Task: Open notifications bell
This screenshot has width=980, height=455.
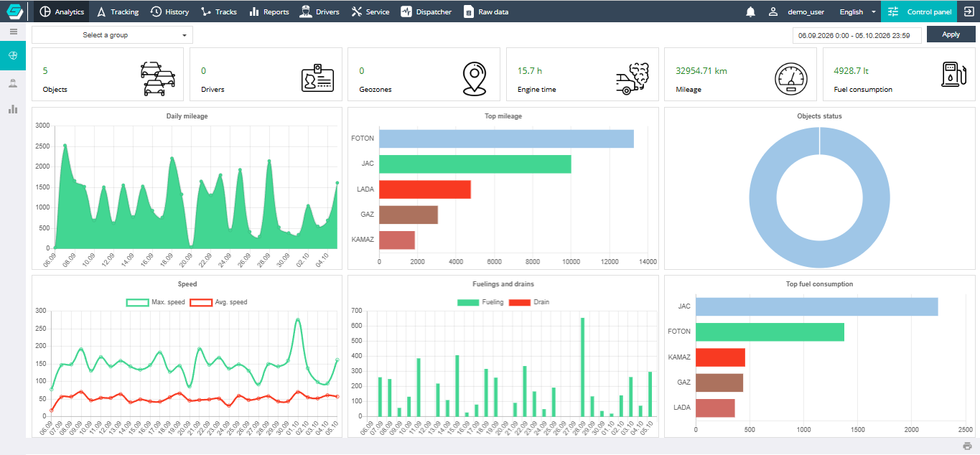Action: (x=750, y=11)
